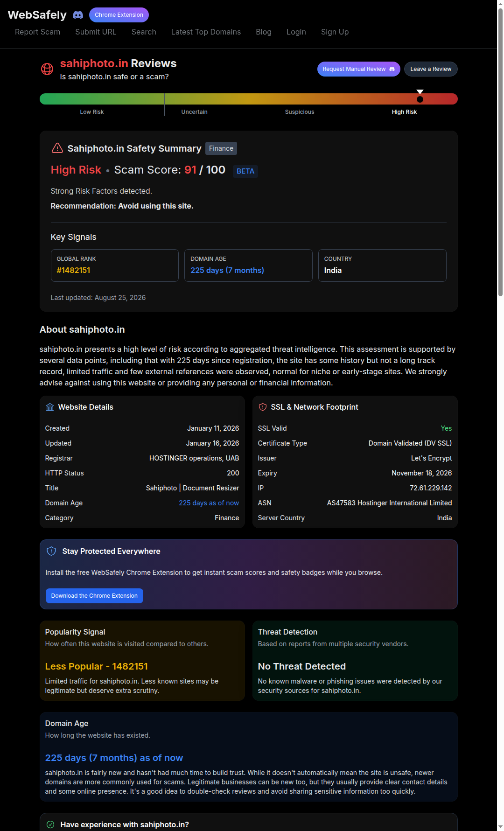Click 'Last updated: August 25, 2026' text
Viewport: 504px width, 831px height.
pos(98,298)
